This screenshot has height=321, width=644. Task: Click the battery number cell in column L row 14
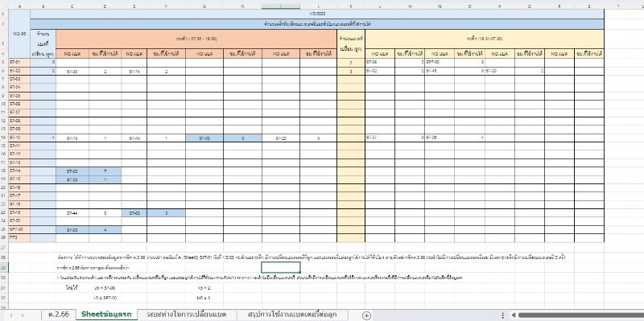380,138
